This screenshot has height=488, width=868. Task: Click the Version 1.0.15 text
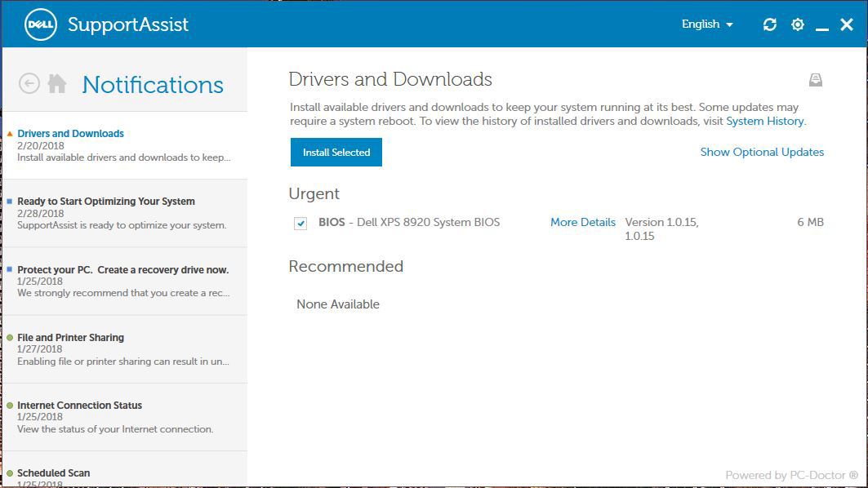point(661,228)
